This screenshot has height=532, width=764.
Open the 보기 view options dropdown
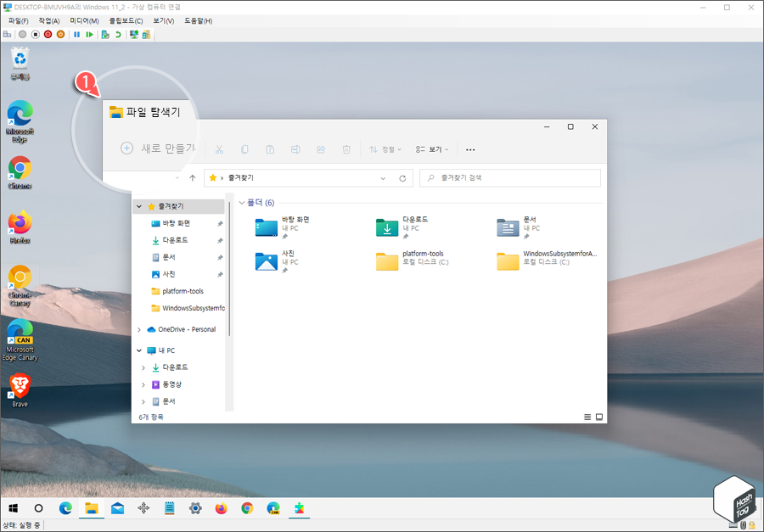pos(430,149)
